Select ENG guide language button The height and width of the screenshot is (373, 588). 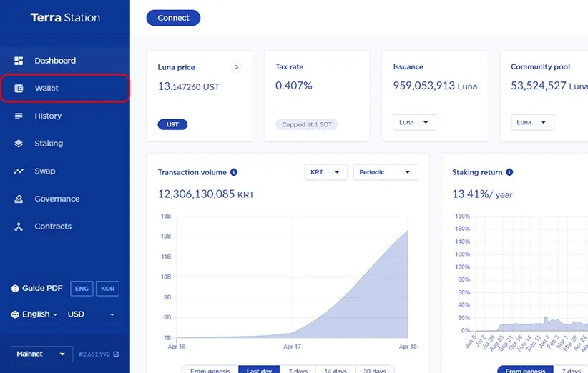pos(82,289)
